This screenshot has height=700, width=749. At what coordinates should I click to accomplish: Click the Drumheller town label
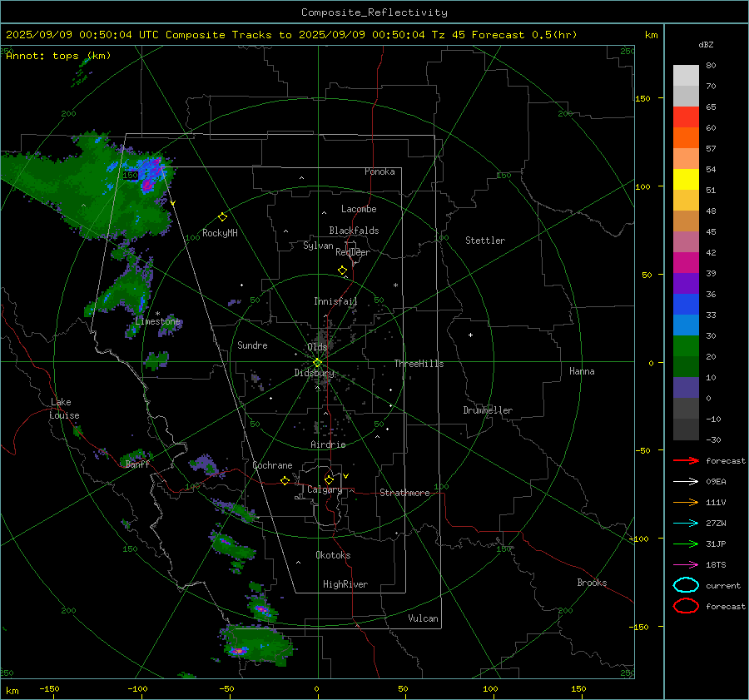488,410
